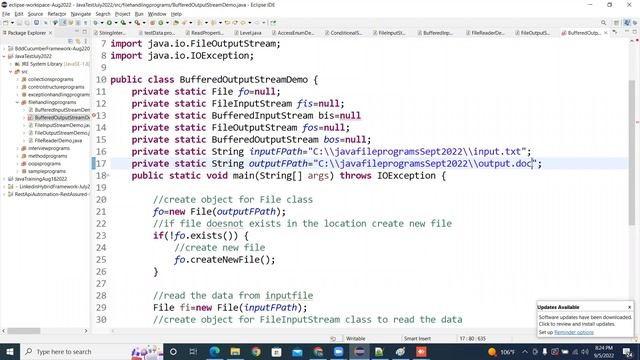Click the New file toolbar icon
The width and height of the screenshot is (640, 360).
pos(5,23)
